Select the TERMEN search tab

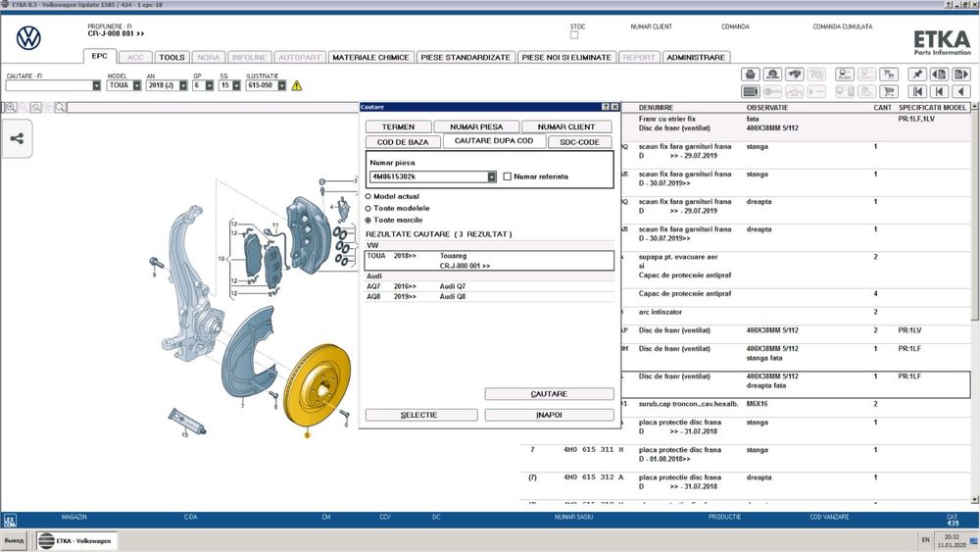tap(398, 126)
